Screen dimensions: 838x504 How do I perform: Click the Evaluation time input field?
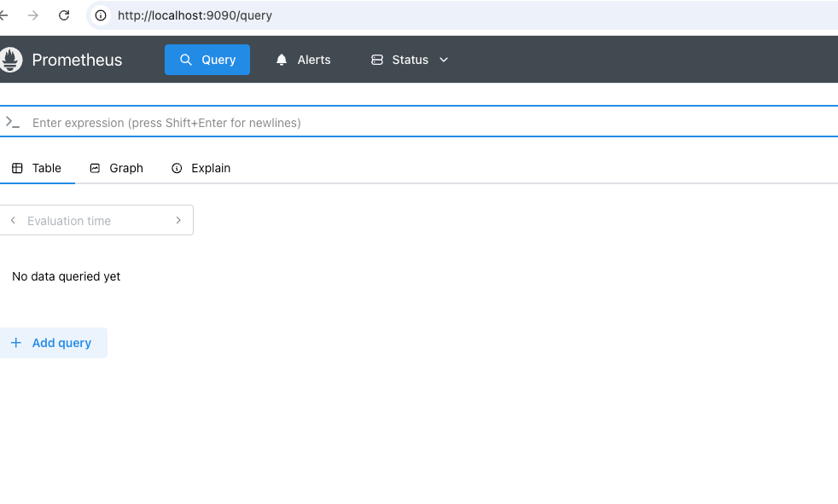96,221
